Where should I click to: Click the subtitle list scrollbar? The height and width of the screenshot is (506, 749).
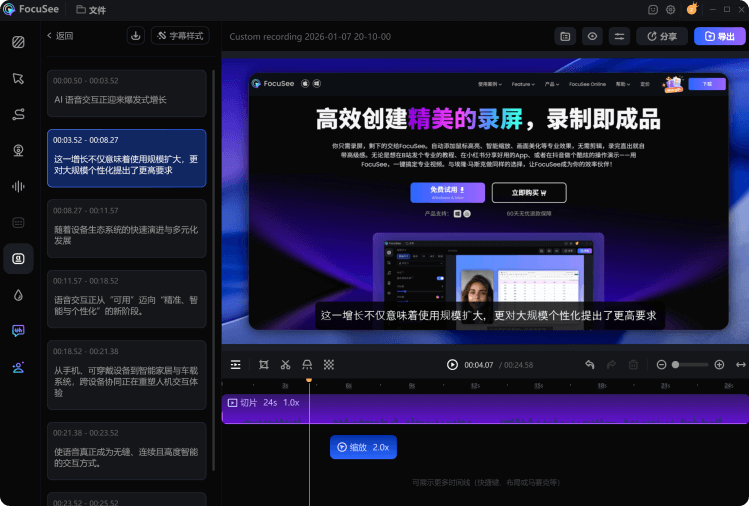213,270
